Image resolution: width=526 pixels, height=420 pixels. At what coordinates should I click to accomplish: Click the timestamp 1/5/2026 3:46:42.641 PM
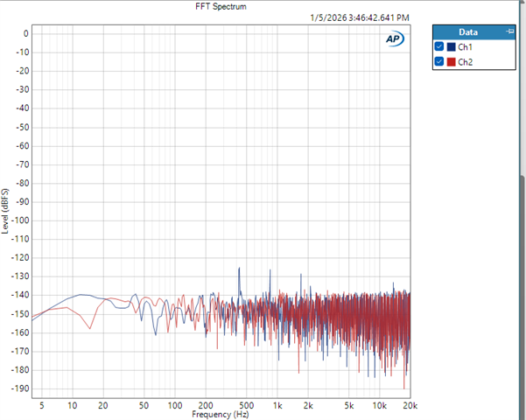pos(360,17)
